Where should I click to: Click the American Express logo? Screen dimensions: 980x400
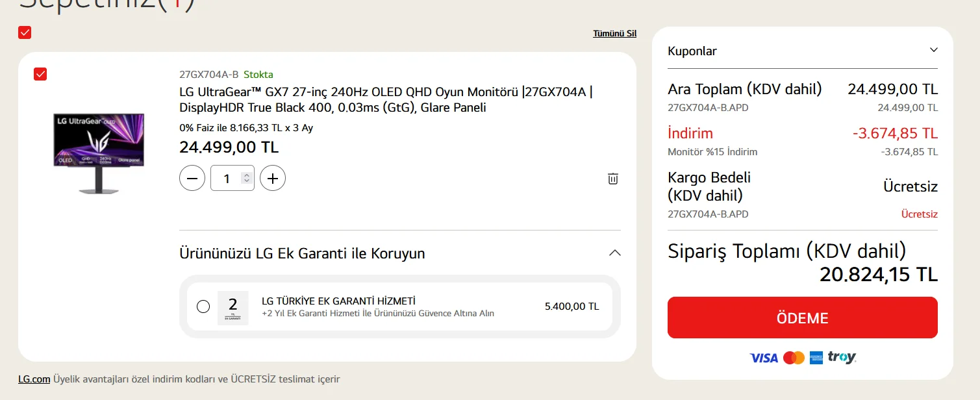pyautogui.click(x=816, y=358)
